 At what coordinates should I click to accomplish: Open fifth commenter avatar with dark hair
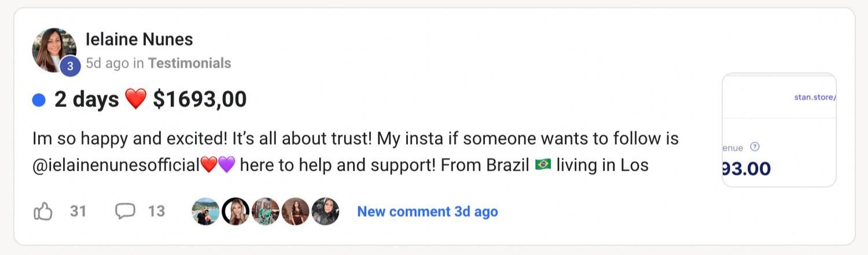[x=325, y=212]
